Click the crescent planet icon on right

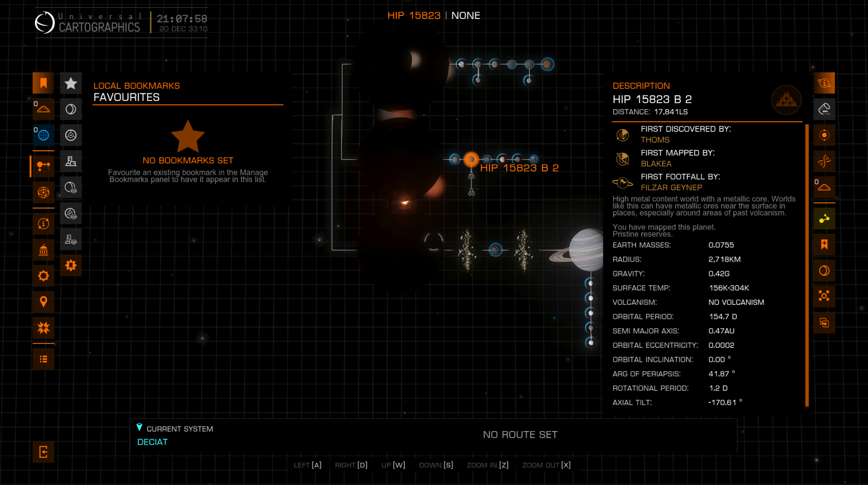824,271
